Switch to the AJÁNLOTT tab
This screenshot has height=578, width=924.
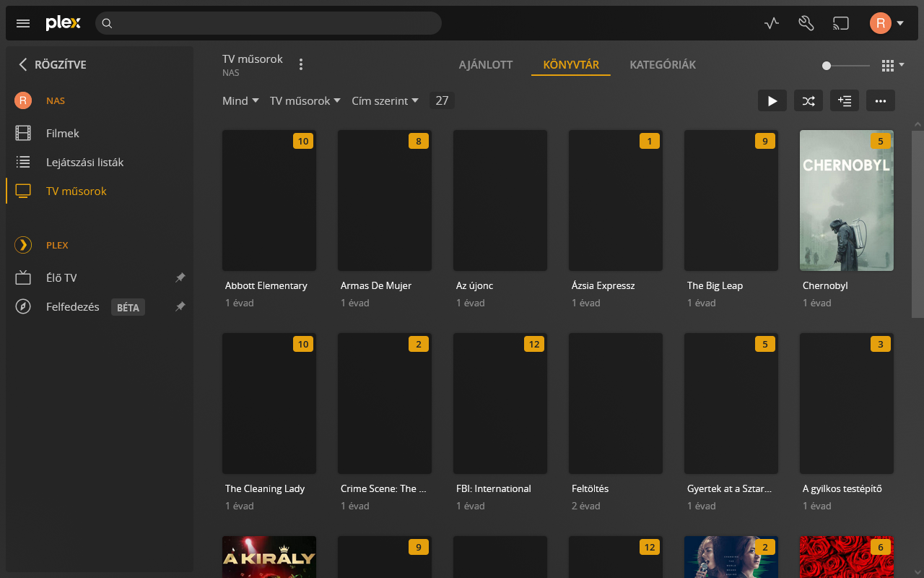[486, 64]
